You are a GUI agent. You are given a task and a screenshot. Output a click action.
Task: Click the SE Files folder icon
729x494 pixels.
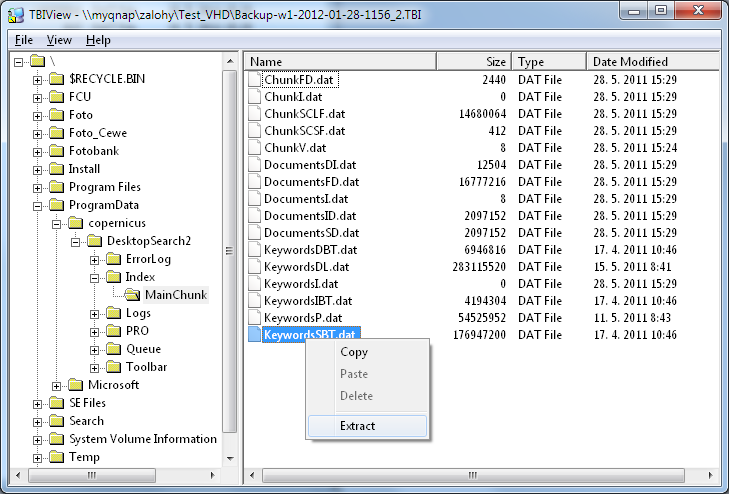click(x=56, y=403)
